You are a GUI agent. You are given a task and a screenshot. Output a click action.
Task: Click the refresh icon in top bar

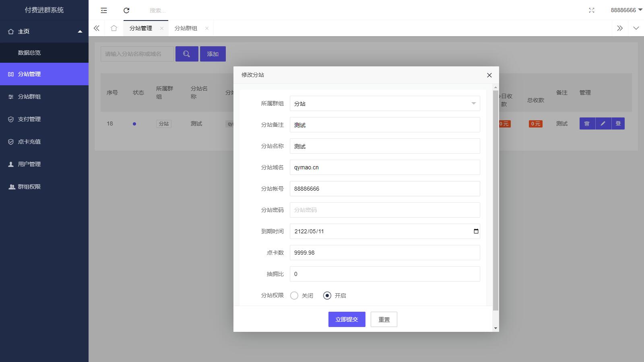[x=126, y=10]
